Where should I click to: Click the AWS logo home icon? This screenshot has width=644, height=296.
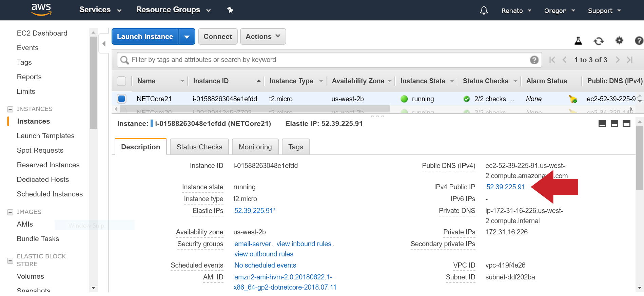(x=41, y=9)
